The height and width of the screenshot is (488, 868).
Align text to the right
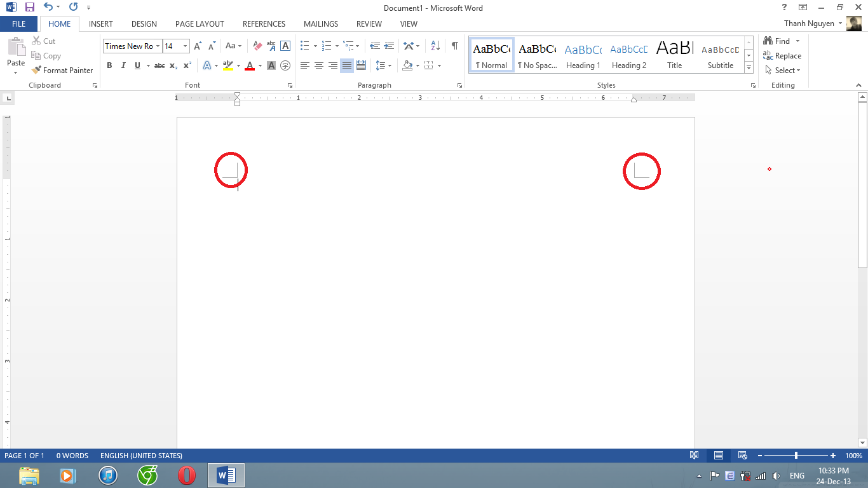click(x=333, y=65)
